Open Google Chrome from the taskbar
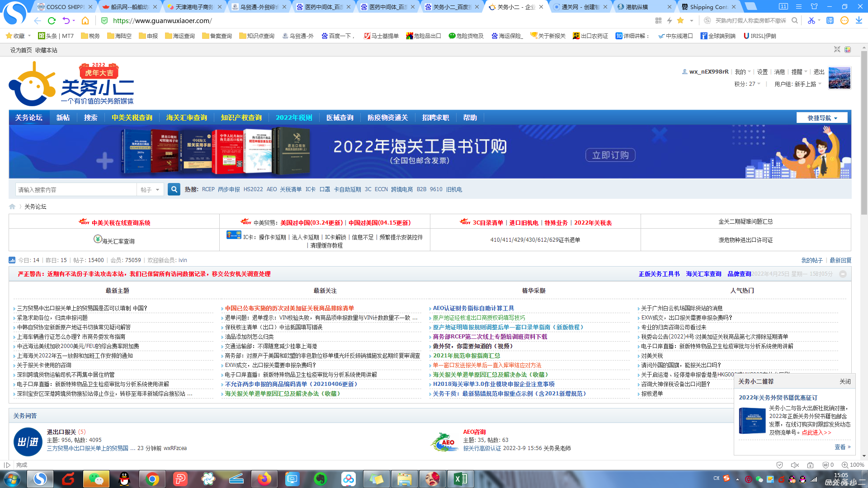Image resolution: width=868 pixels, height=488 pixels. [152, 479]
